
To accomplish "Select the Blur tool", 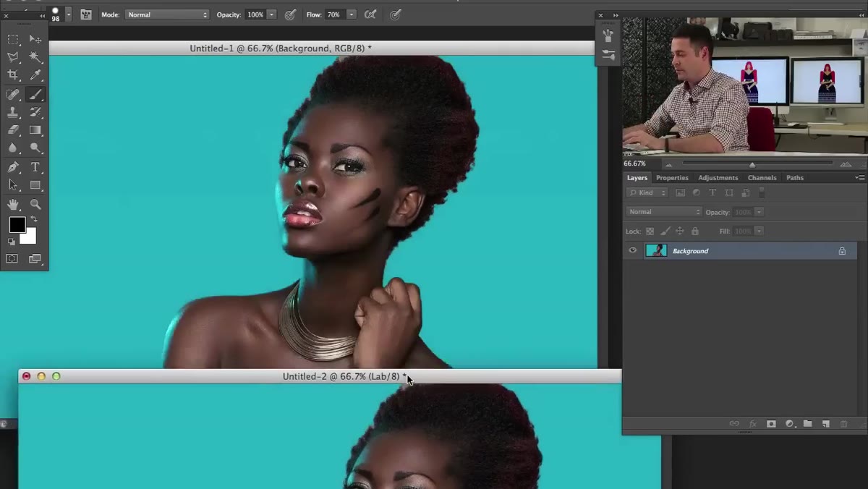I will (13, 148).
